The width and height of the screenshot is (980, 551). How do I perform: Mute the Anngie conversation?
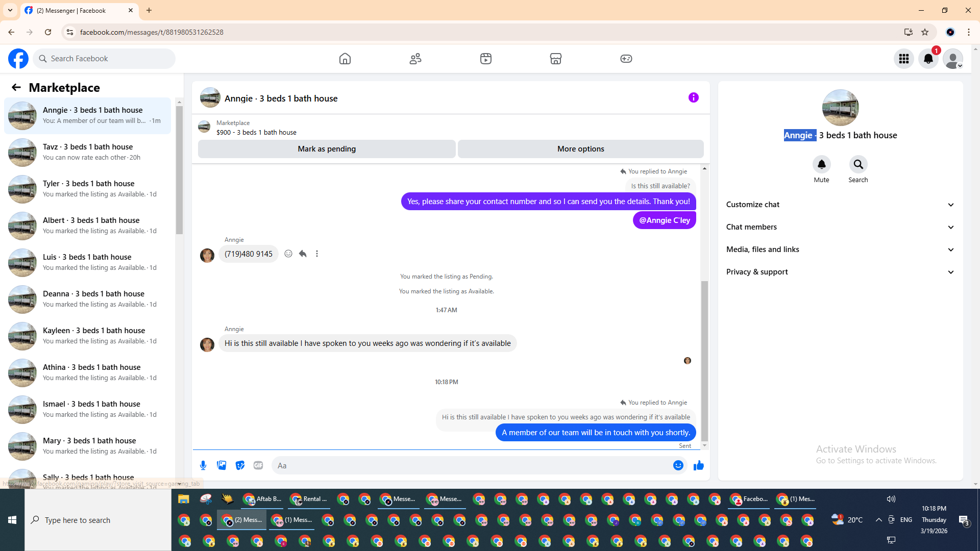point(821,164)
